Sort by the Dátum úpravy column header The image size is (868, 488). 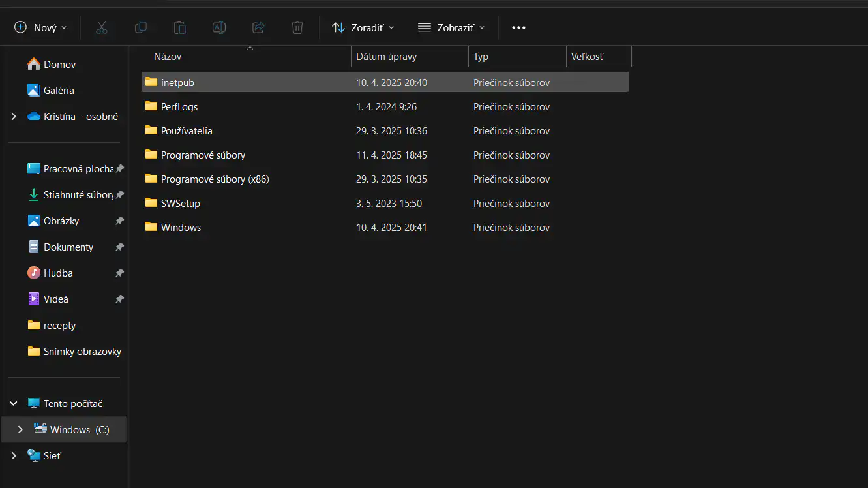(386, 57)
